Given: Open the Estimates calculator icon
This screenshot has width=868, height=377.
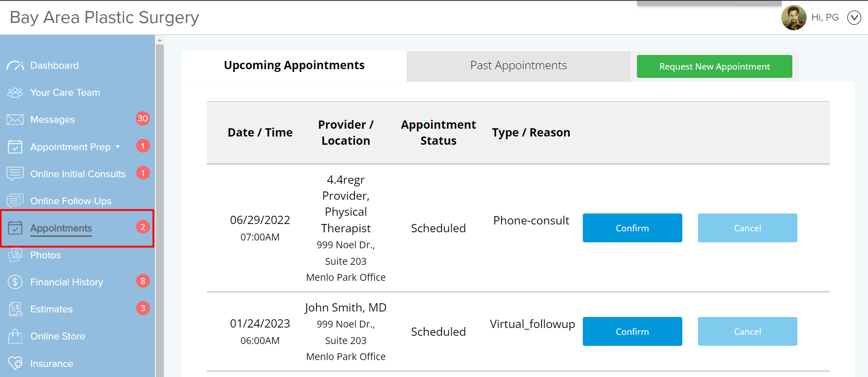Looking at the screenshot, I should click(x=15, y=309).
